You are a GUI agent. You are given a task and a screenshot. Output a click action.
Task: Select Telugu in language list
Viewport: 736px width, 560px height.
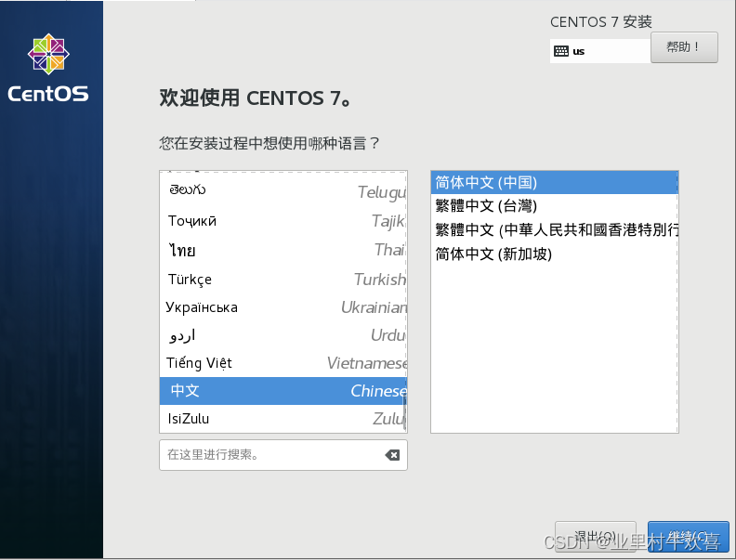[283, 191]
